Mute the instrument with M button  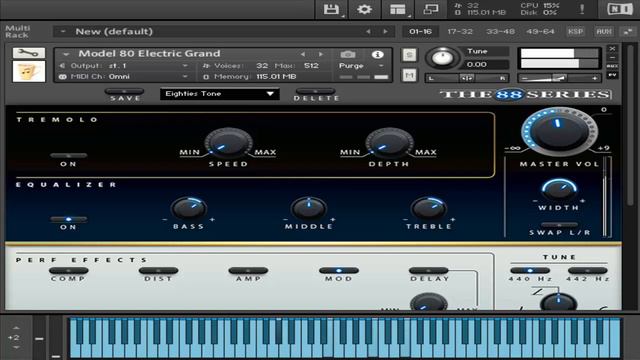tap(409, 75)
